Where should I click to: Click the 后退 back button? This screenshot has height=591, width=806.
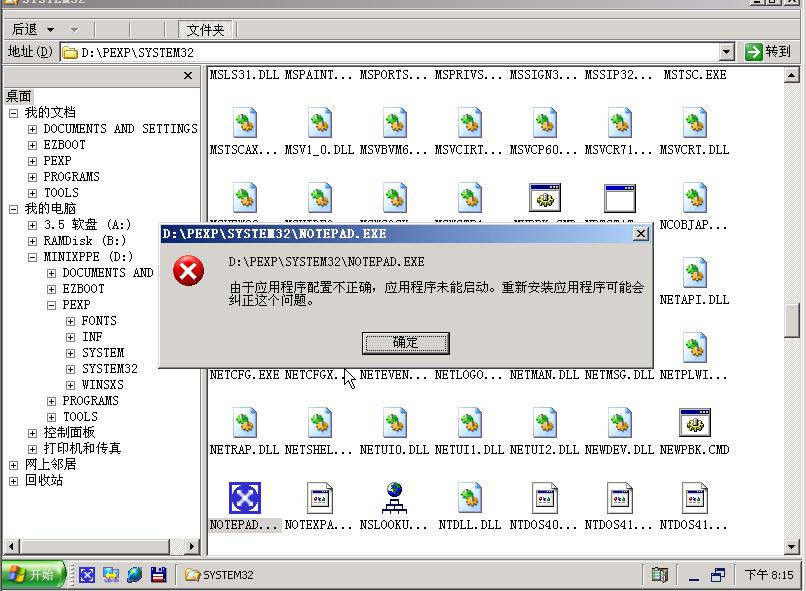[x=25, y=30]
